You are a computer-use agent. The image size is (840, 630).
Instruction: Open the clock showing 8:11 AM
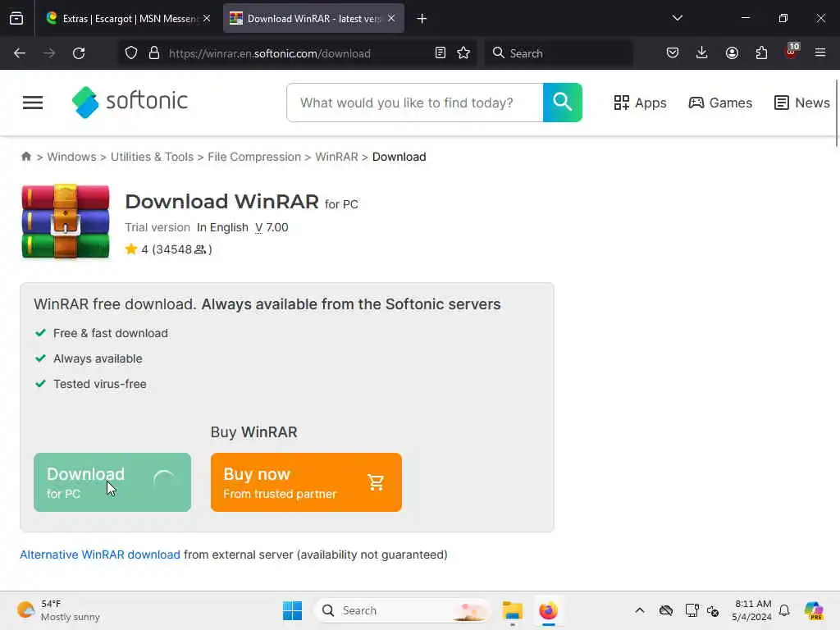pos(752,610)
